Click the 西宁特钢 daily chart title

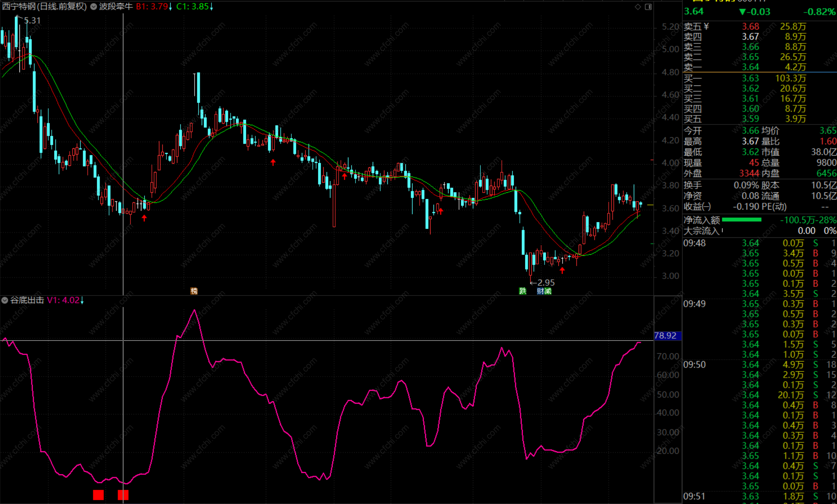pos(44,6)
